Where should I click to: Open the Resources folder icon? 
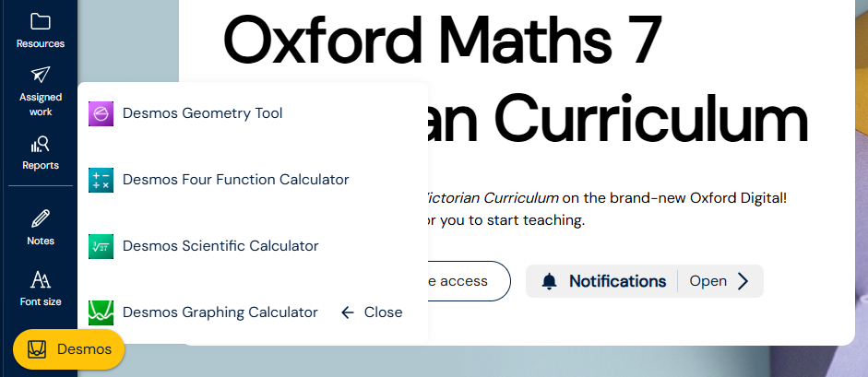41,21
